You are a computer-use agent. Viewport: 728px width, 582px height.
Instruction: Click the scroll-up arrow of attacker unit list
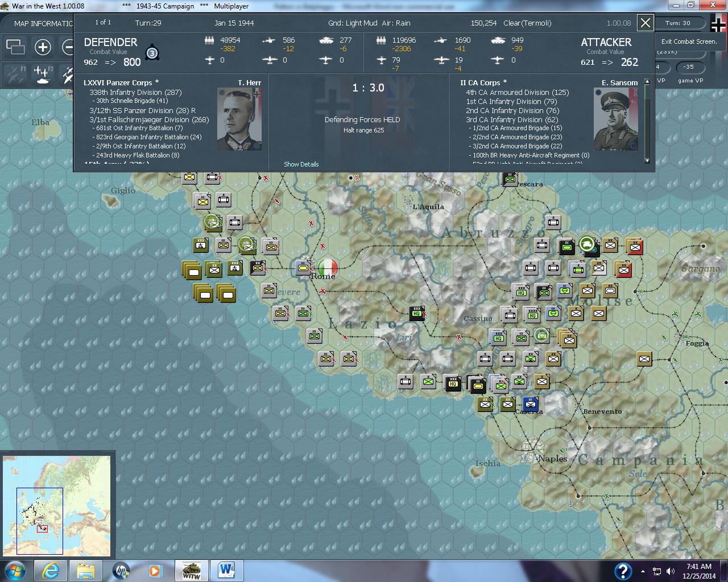pyautogui.click(x=647, y=82)
